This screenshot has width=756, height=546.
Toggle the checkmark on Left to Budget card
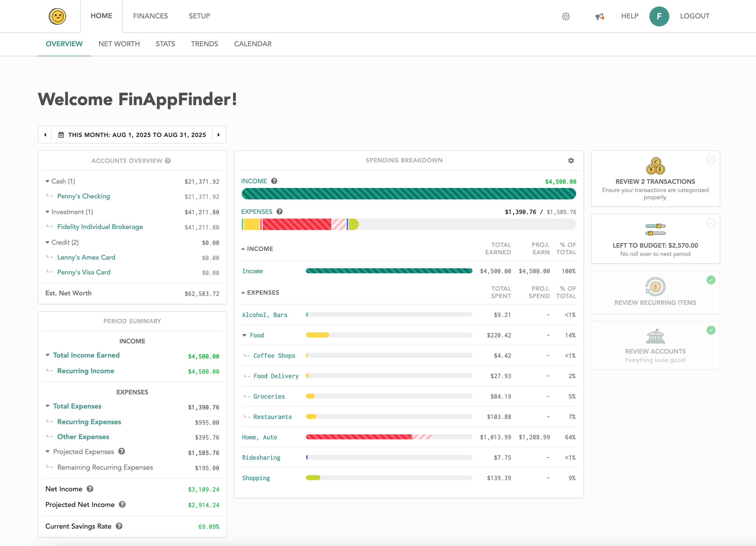click(x=711, y=223)
